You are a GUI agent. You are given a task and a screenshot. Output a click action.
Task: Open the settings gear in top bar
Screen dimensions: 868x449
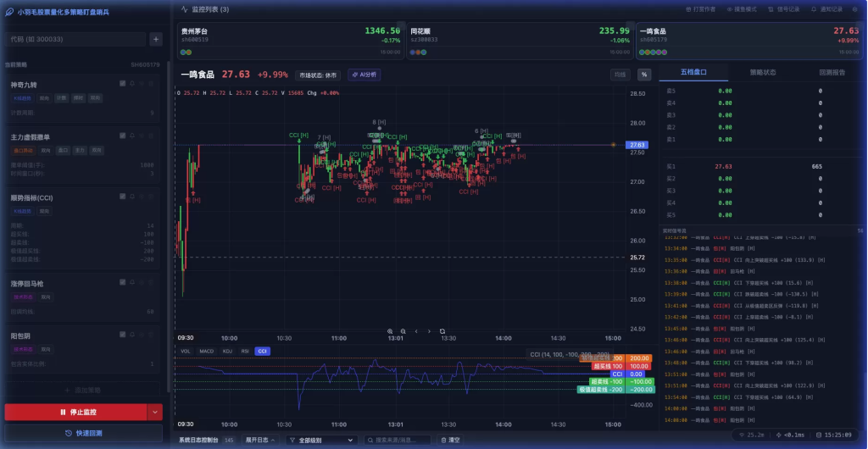(854, 9)
